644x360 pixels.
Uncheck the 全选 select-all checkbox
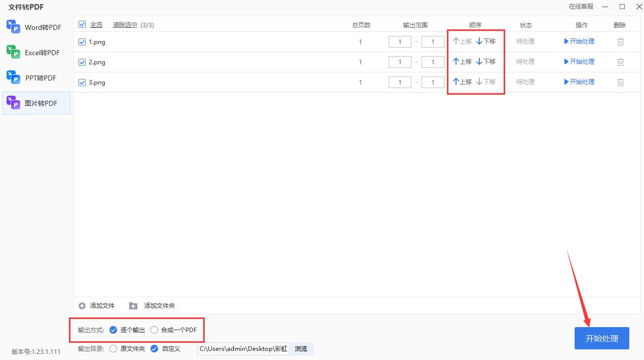[82, 24]
